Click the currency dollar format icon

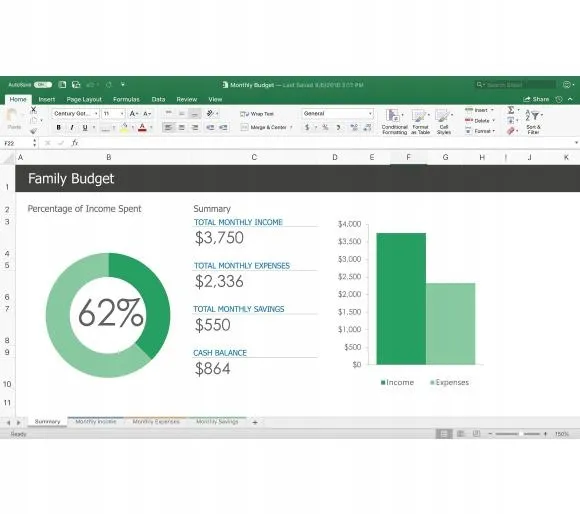307,128
